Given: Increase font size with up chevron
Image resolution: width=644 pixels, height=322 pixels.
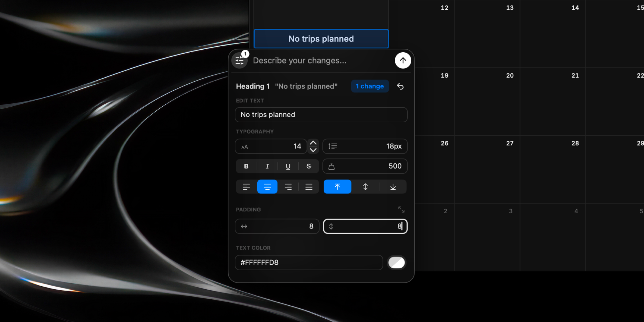Looking at the screenshot, I should pyautogui.click(x=313, y=143).
